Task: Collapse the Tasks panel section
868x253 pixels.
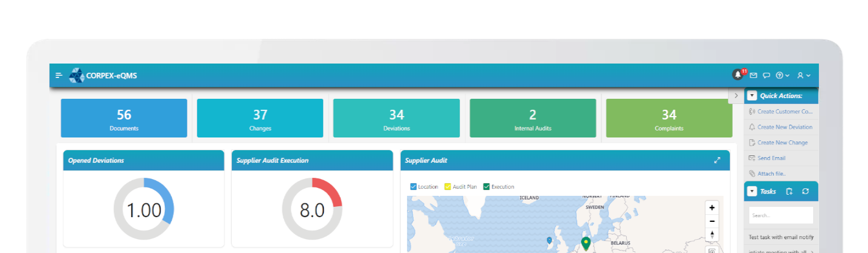Action: 752,191
